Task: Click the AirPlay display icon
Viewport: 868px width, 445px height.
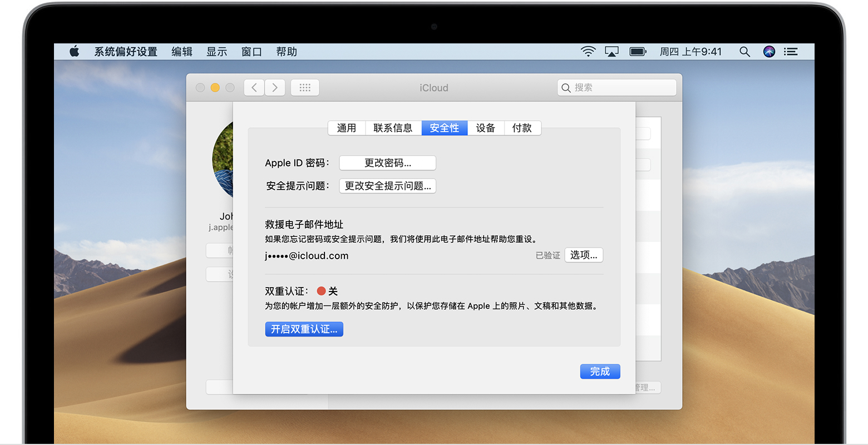Action: [611, 52]
